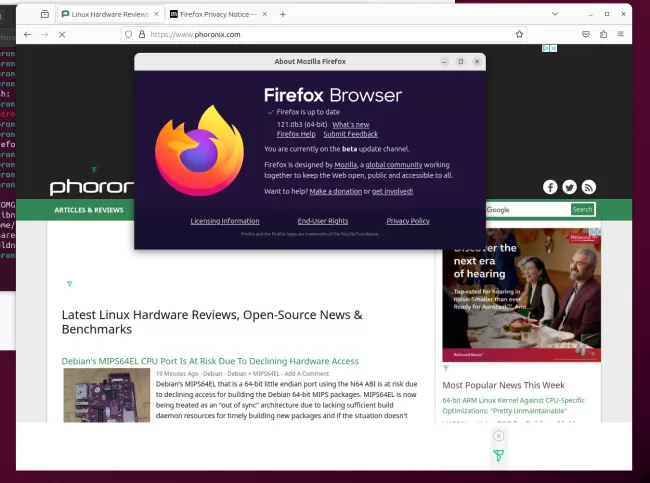Image resolution: width=650 pixels, height=483 pixels.
Task: Expand the list all tabs chevron
Action: [x=555, y=14]
